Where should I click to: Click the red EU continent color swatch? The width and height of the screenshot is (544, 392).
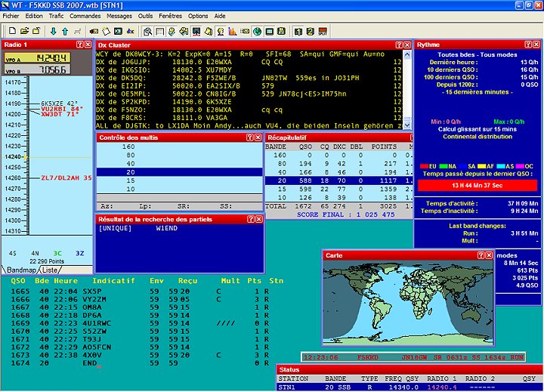423,166
